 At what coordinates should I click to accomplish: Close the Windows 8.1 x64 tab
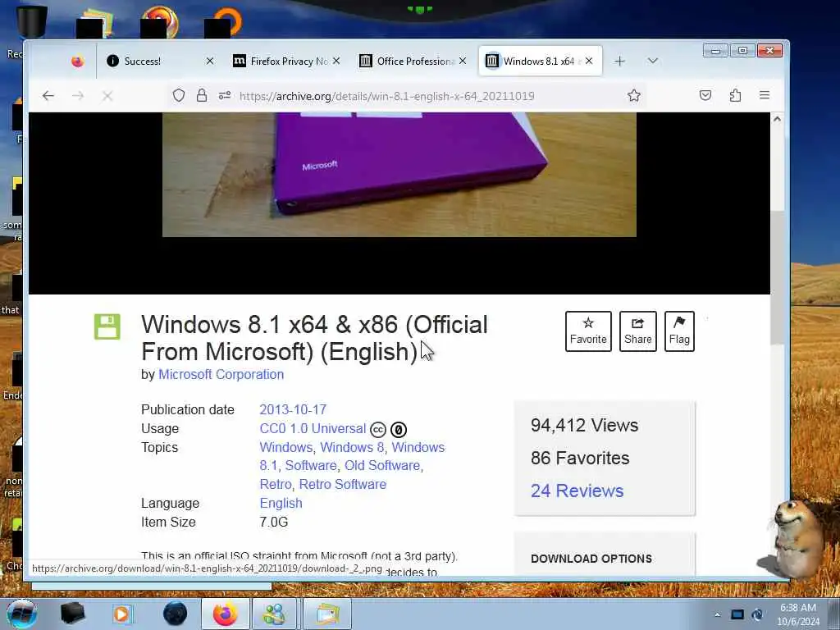tap(589, 61)
